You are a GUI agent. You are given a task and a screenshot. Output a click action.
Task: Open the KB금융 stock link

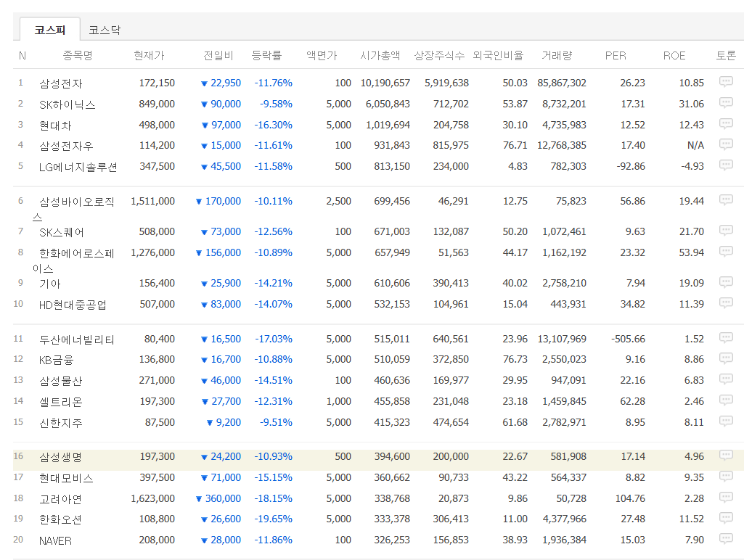tap(56, 360)
